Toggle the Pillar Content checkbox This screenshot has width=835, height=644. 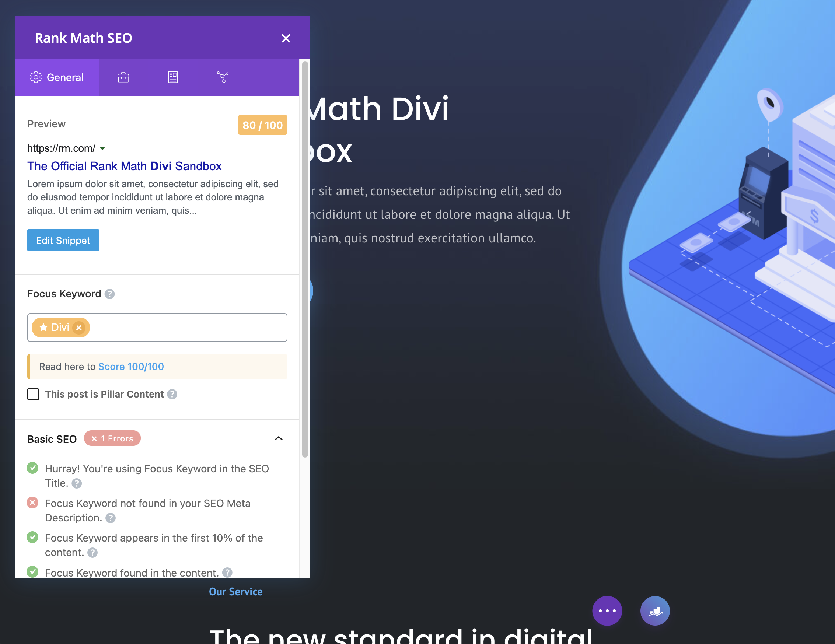(33, 394)
